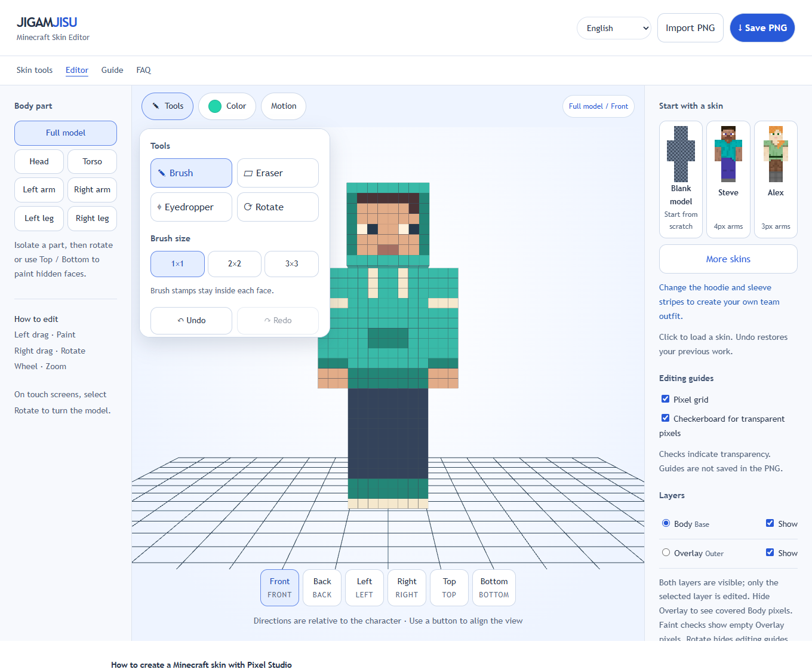Select the Body Base layer radio
812x669 pixels.
(x=666, y=523)
